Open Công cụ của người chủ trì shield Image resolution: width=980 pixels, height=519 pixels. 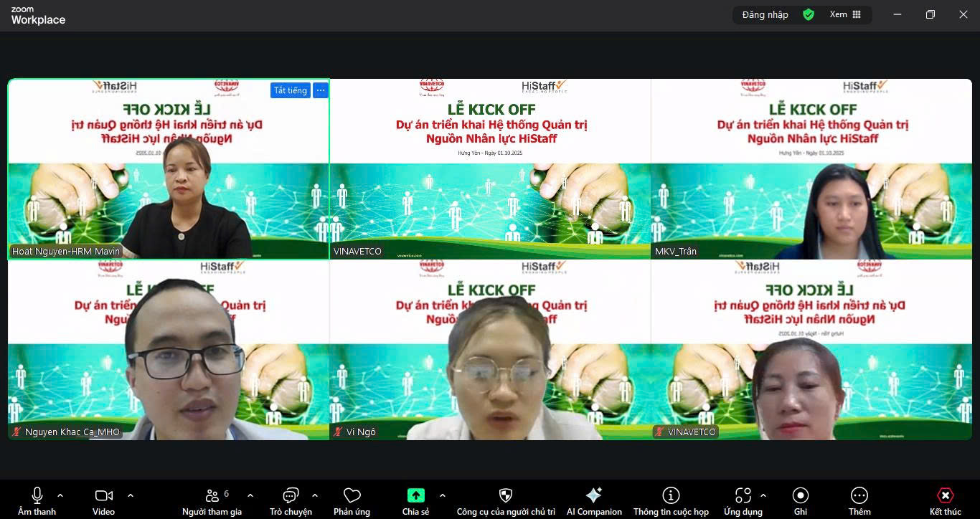(506, 496)
